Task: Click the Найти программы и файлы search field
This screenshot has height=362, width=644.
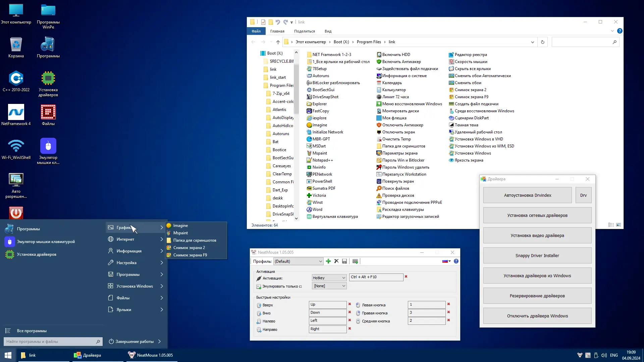Action: [50, 342]
